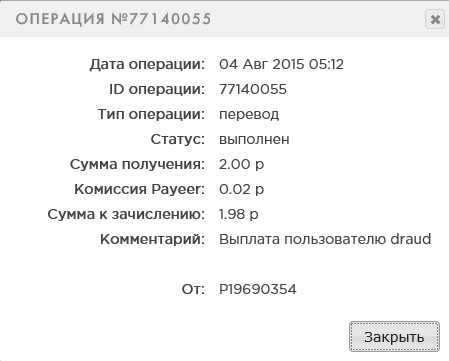The image size is (449, 361).
Task: Select the date value 04 Авг 2015 05:12
Action: click(x=281, y=64)
